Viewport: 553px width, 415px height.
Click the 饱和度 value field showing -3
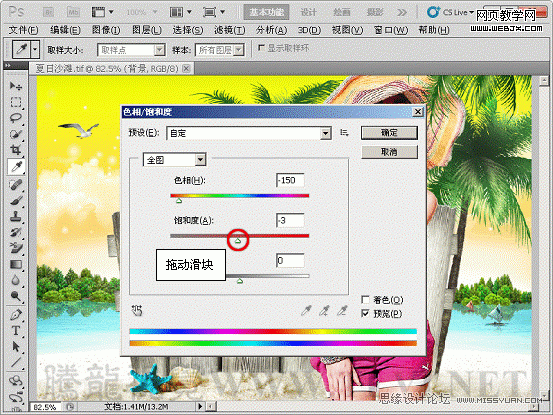(x=290, y=220)
